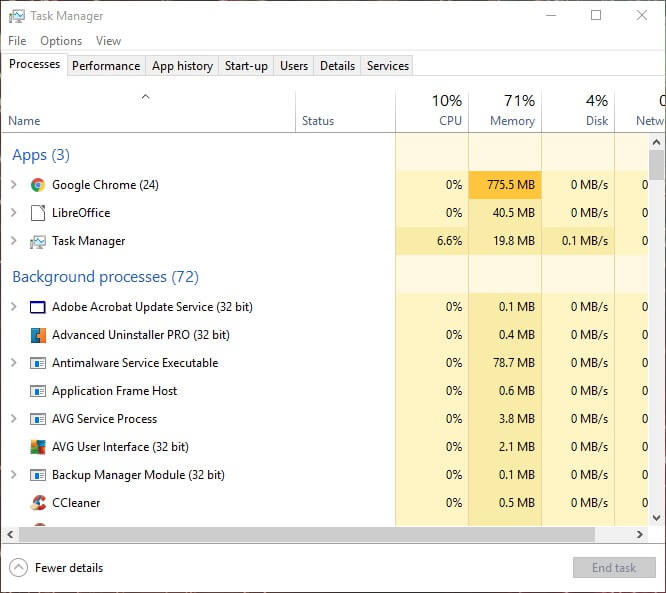Expand the Antimalware Service Executable entry
The width and height of the screenshot is (666, 593).
coord(14,363)
